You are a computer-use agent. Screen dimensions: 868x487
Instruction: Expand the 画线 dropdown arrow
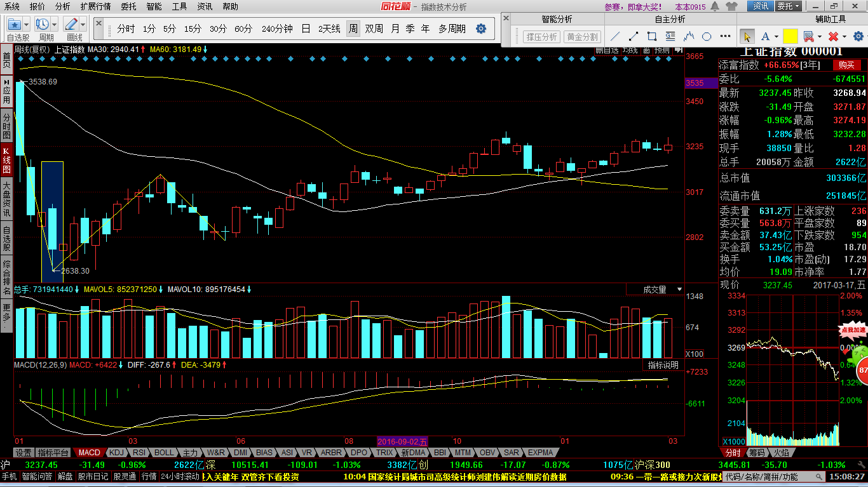(83, 25)
